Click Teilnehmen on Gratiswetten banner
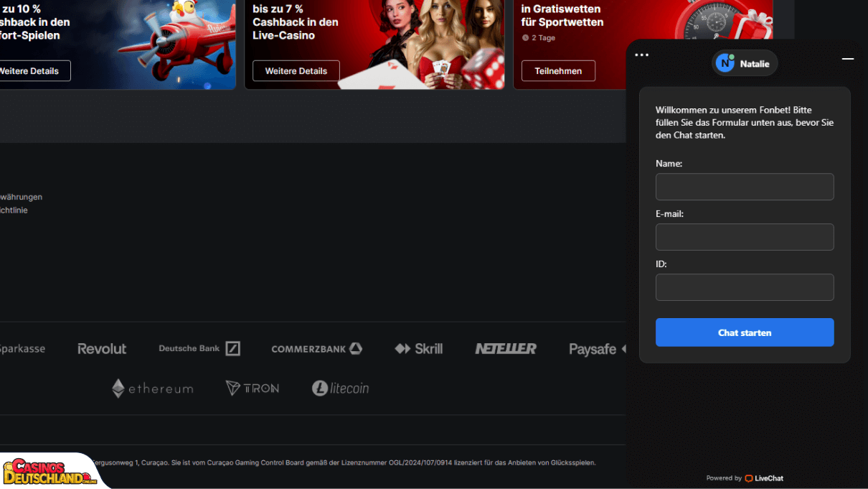 click(558, 71)
